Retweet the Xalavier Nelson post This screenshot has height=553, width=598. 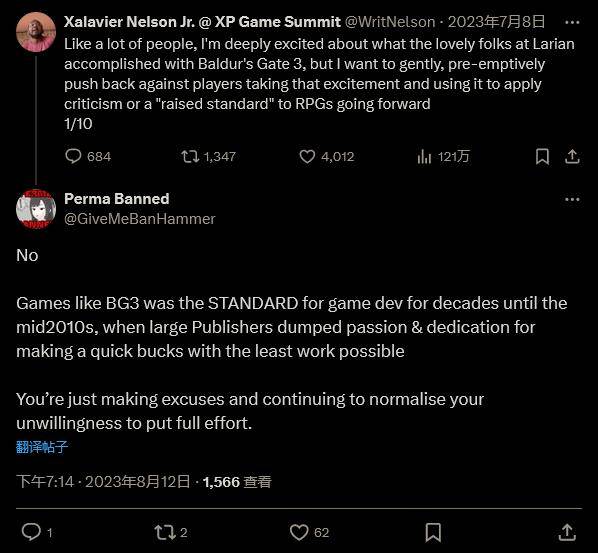(x=209, y=156)
